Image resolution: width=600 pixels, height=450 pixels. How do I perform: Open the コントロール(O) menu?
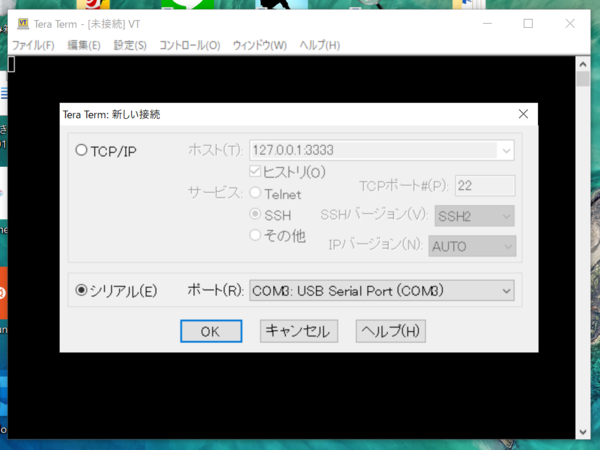[190, 45]
